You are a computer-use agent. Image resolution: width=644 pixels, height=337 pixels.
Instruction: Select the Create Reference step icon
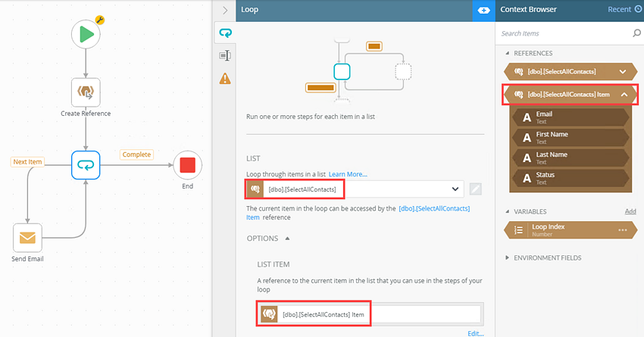(86, 92)
